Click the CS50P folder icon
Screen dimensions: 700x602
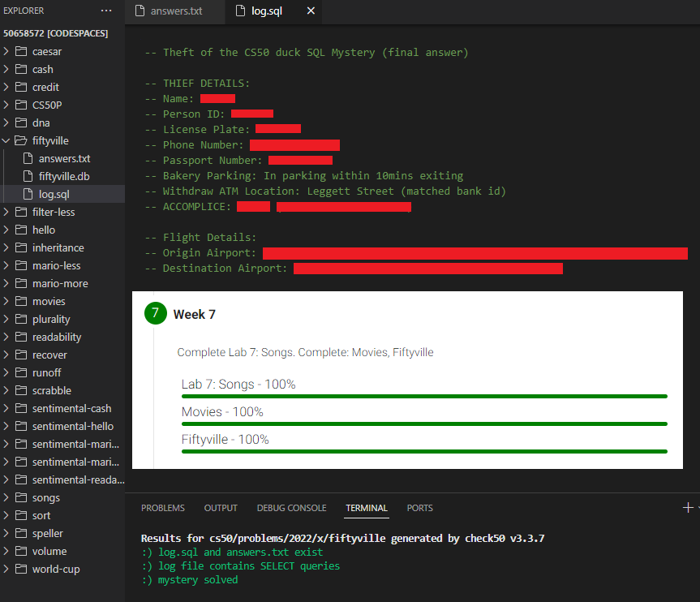[21, 105]
